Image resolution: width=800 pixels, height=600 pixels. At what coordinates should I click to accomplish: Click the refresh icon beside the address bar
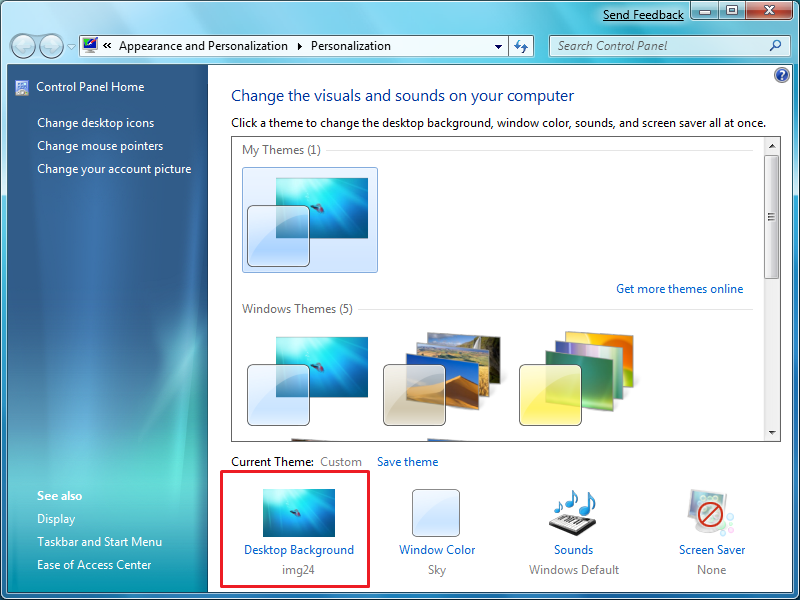tap(520, 46)
